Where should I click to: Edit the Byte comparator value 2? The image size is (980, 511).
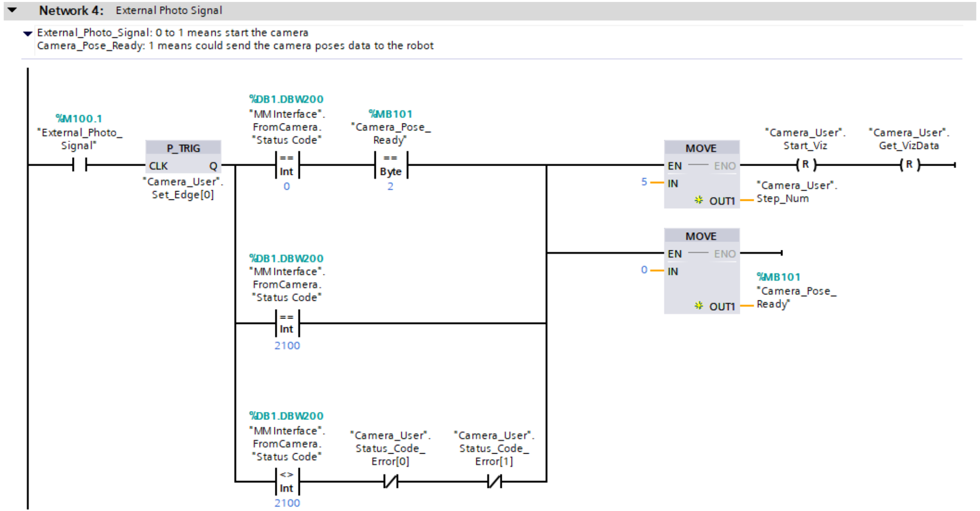click(x=390, y=187)
